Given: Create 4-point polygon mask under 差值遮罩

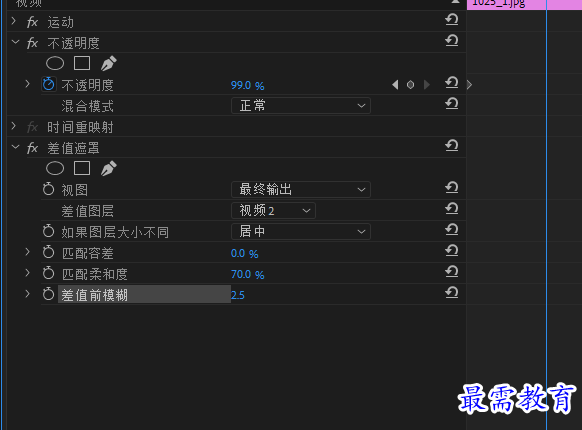Looking at the screenshot, I should 82,168.
